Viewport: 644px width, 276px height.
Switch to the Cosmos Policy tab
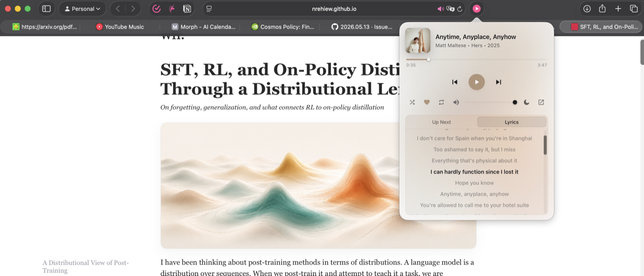tap(282, 27)
